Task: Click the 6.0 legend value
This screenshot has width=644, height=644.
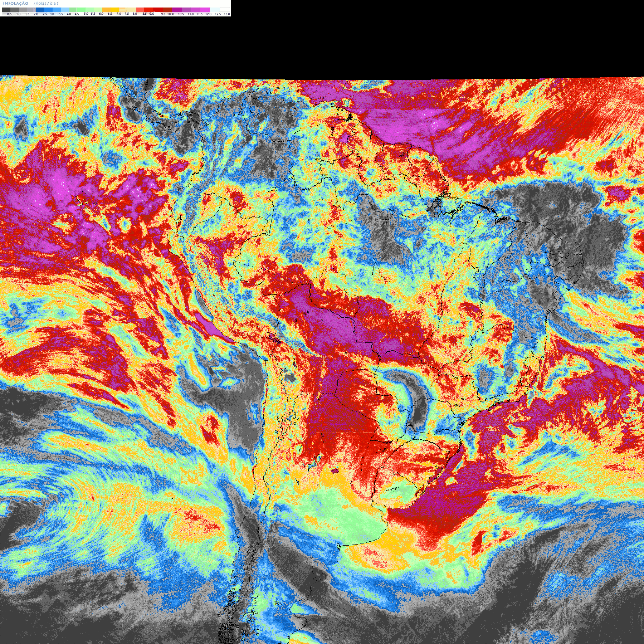Action: tap(101, 14)
